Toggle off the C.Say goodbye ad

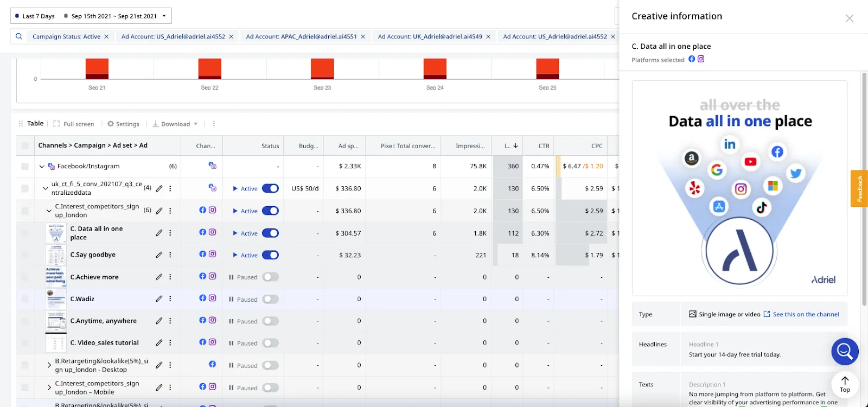point(270,255)
